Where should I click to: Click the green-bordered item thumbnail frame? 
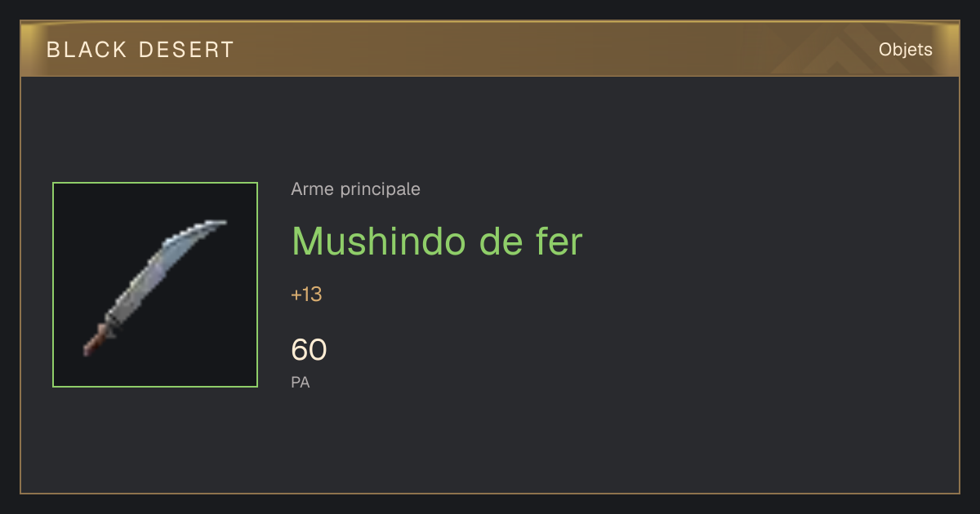tap(155, 285)
